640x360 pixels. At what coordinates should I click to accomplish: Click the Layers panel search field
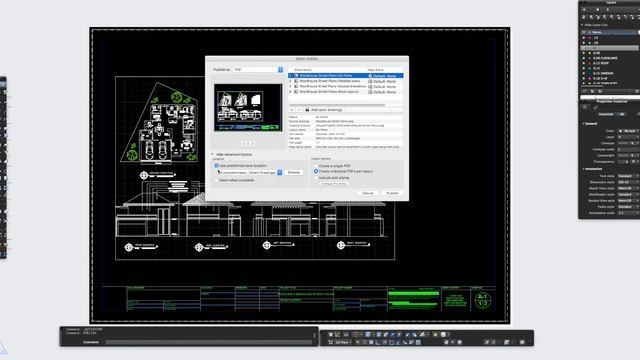coord(610,97)
